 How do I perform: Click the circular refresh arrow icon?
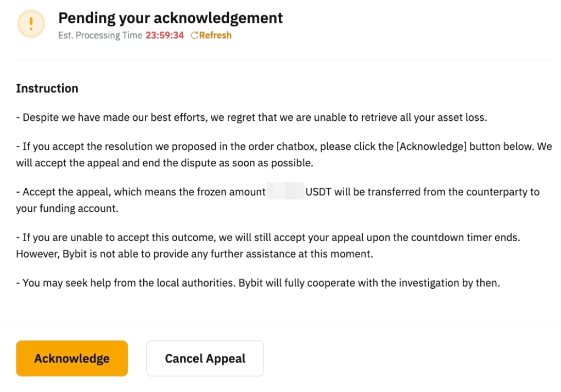pos(194,36)
